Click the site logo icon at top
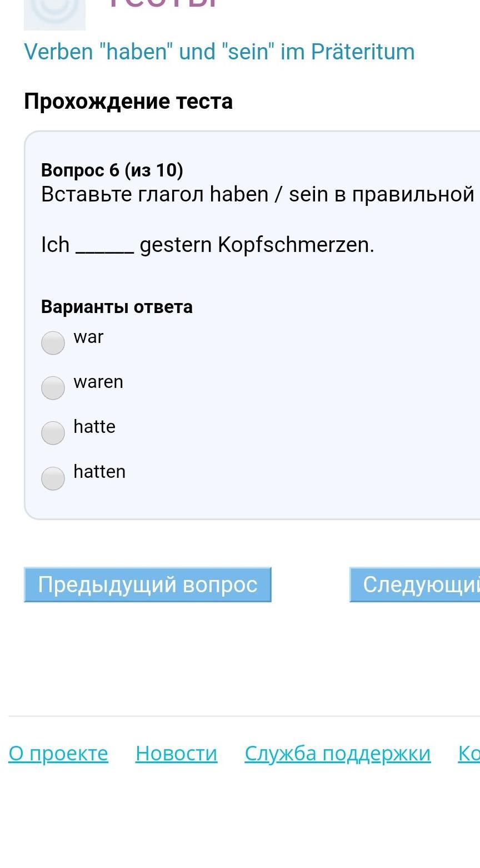480x868 pixels. point(54,13)
